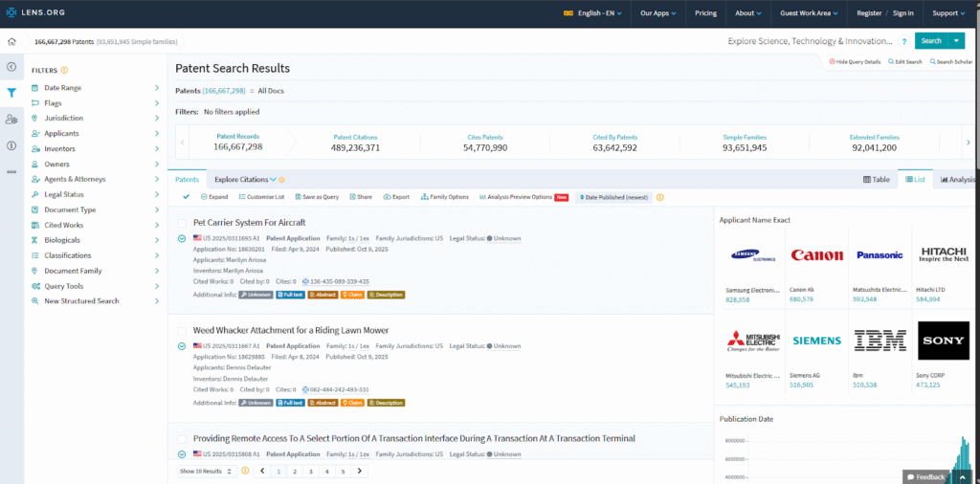Click the search input field
Image resolution: width=980 pixels, height=484 pixels.
(x=809, y=41)
